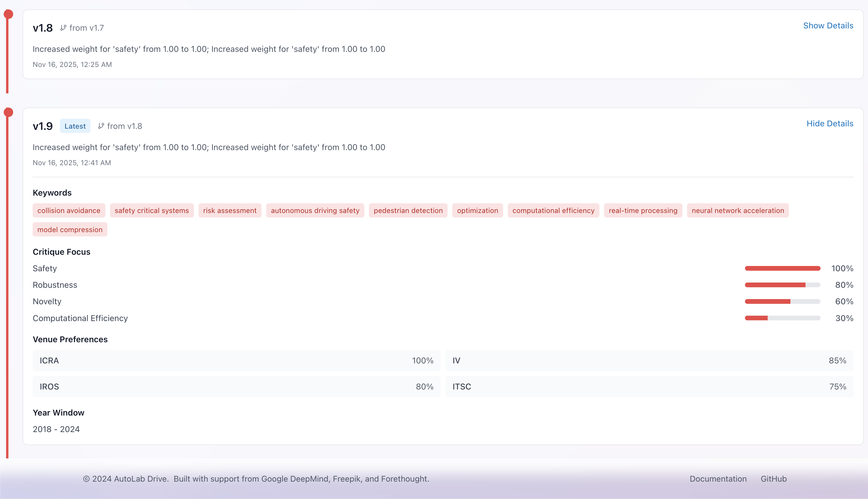This screenshot has height=499, width=868.
Task: Open the Documentation footer link
Action: [718, 479]
